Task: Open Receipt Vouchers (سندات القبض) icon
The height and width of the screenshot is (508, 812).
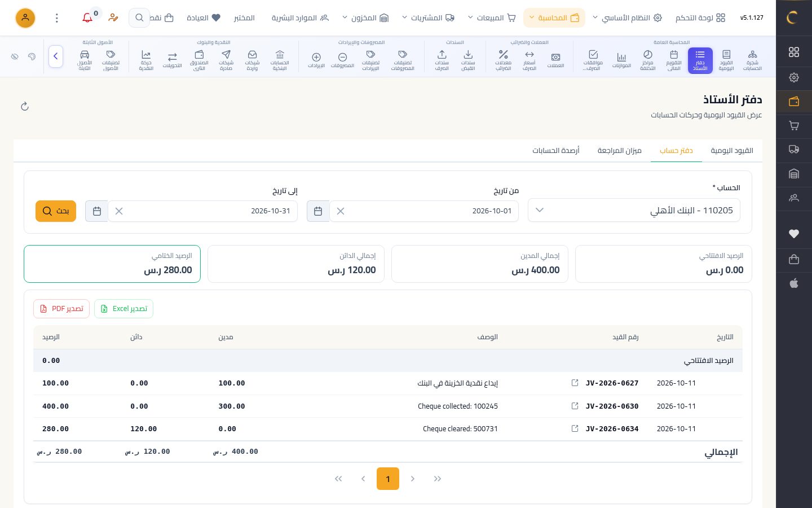Action: coord(468,60)
